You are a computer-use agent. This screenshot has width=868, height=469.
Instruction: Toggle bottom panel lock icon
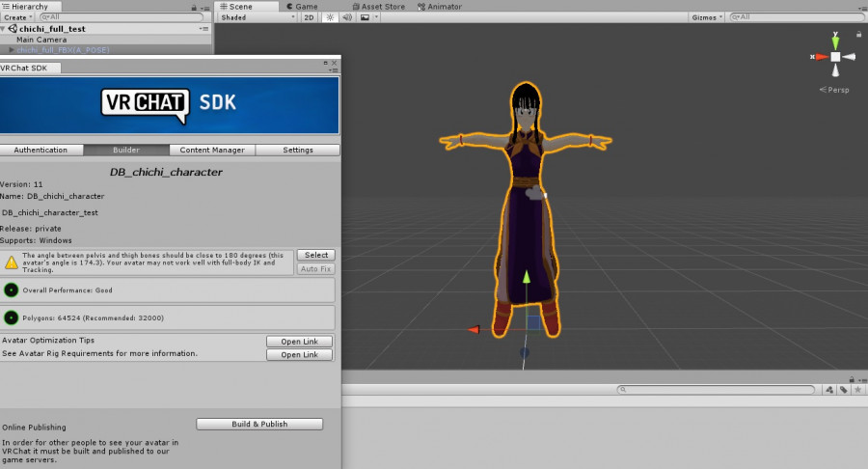click(852, 379)
